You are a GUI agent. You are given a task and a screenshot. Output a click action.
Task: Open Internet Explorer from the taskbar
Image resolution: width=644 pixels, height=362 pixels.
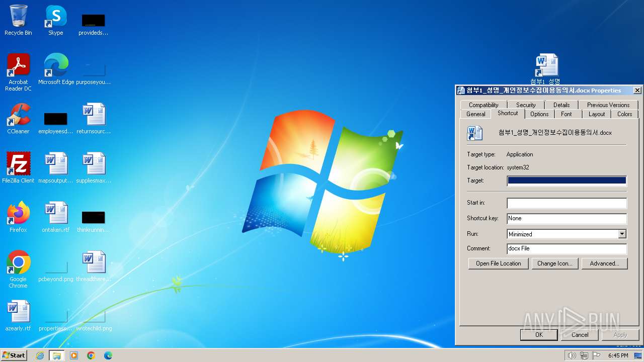pos(40,355)
